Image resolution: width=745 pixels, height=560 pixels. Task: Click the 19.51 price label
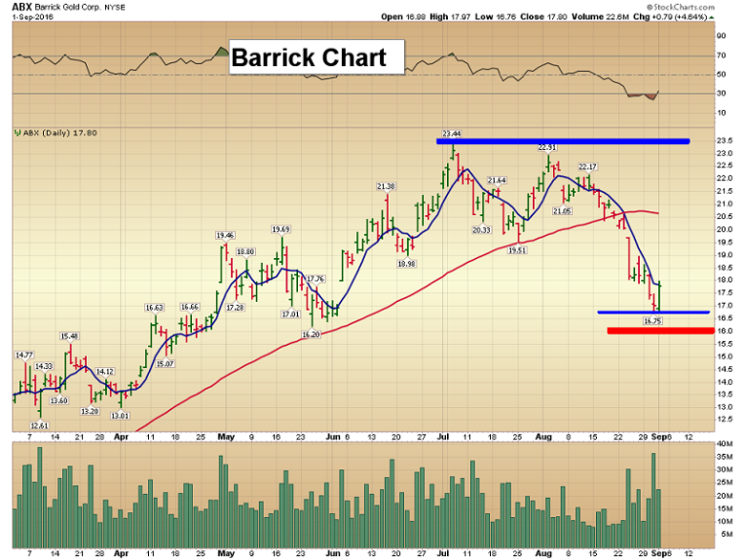[x=517, y=250]
